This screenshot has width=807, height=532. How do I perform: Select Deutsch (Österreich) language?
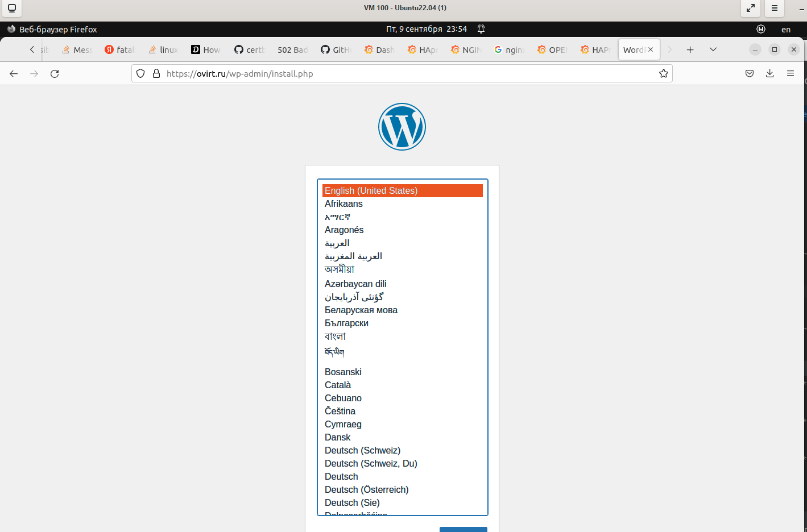tap(403, 489)
